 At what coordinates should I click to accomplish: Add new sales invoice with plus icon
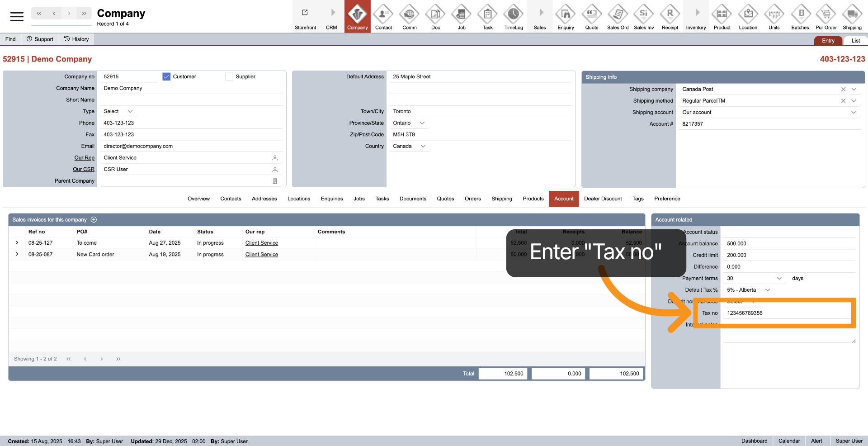pos(94,220)
